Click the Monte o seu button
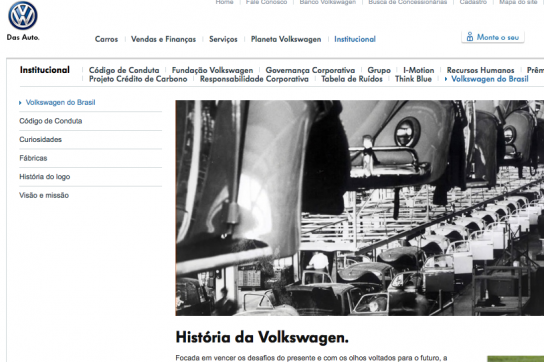 point(493,37)
